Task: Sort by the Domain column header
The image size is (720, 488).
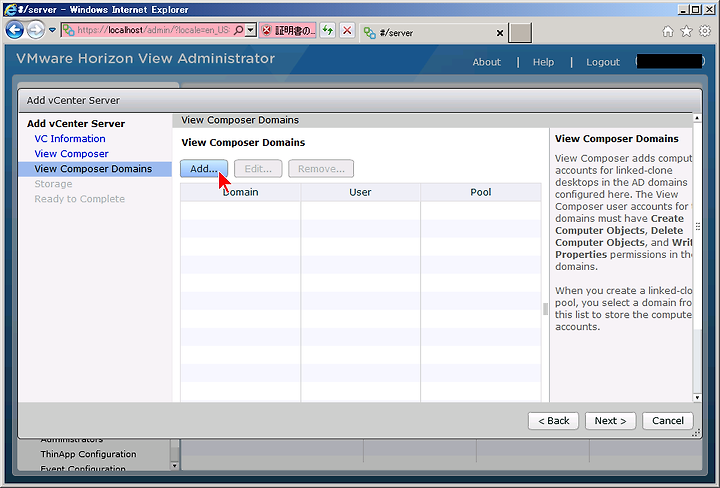Action: (241, 192)
